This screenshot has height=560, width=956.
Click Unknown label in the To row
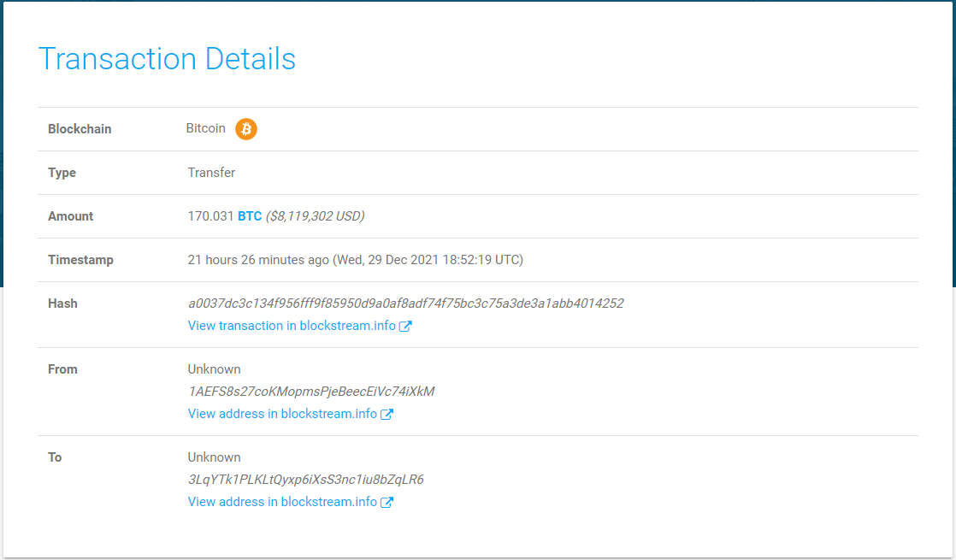pyautogui.click(x=214, y=457)
